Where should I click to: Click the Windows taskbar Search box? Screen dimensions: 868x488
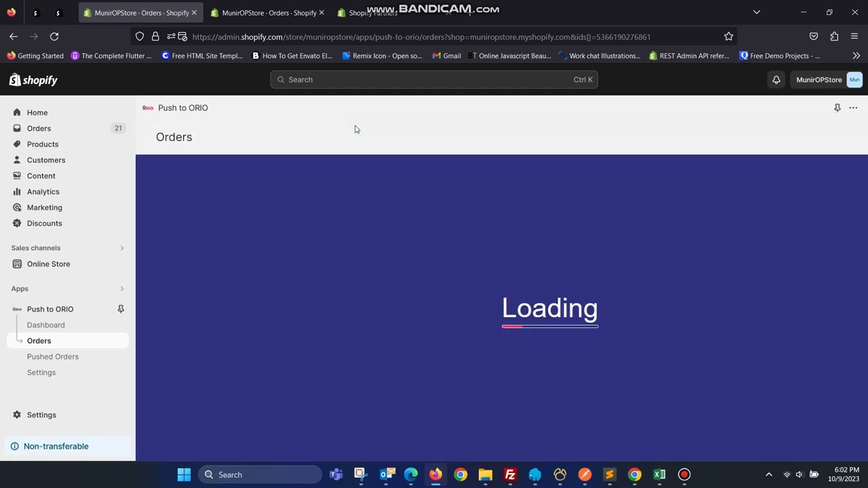click(x=260, y=474)
